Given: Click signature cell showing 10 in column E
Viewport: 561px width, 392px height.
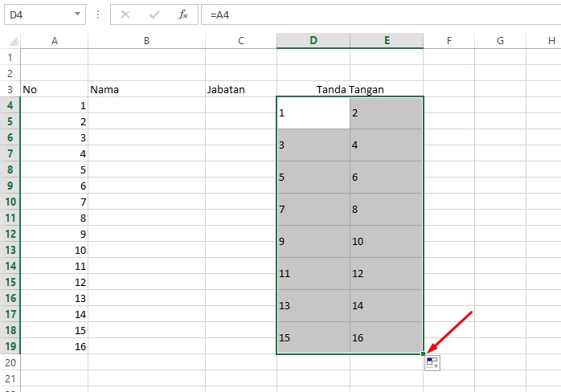Looking at the screenshot, I should coord(387,242).
